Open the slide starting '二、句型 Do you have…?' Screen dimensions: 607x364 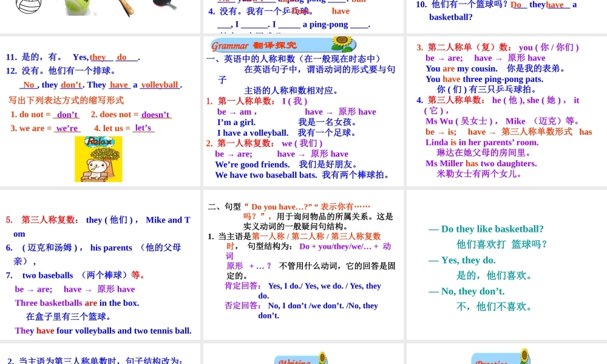click(303, 265)
